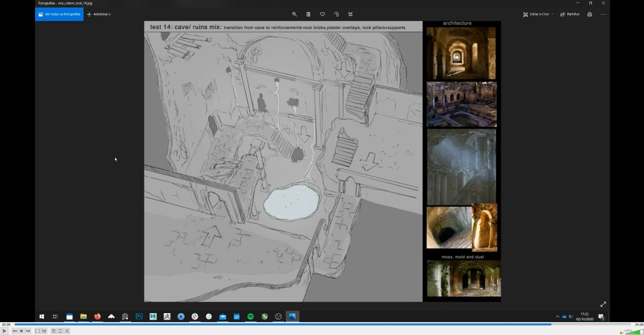The image size is (644, 335).
Task: Toggle shuffle/random playback in VLC
Action: pos(67,331)
